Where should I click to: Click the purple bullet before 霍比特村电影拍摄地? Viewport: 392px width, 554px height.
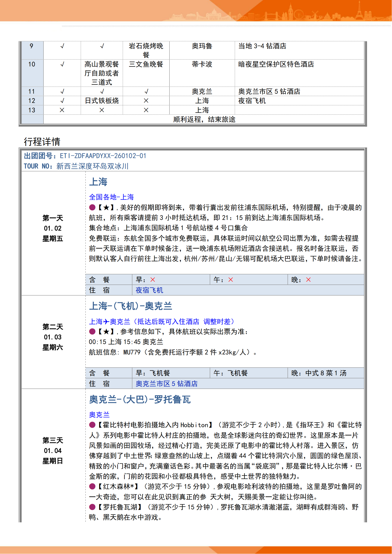[x=92, y=425]
